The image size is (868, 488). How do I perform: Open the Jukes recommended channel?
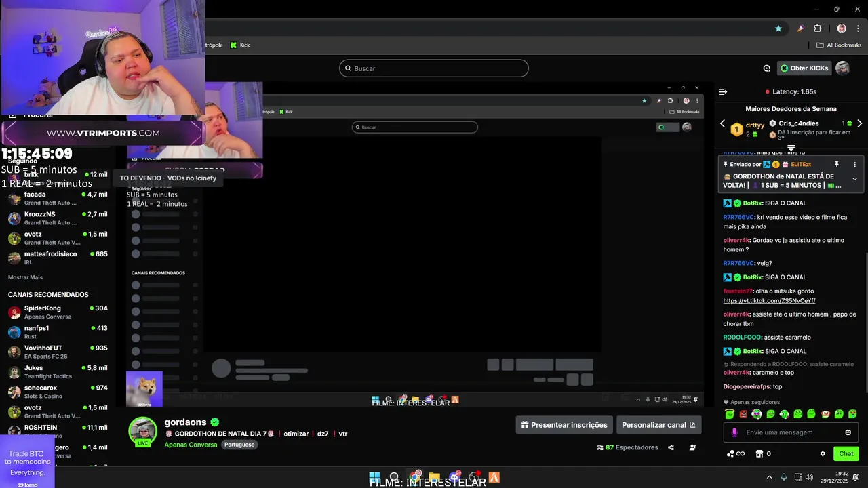tap(57, 371)
